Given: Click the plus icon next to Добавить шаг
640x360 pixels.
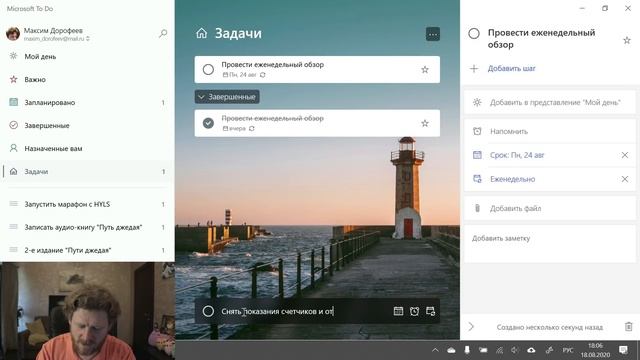Looking at the screenshot, I should [474, 69].
